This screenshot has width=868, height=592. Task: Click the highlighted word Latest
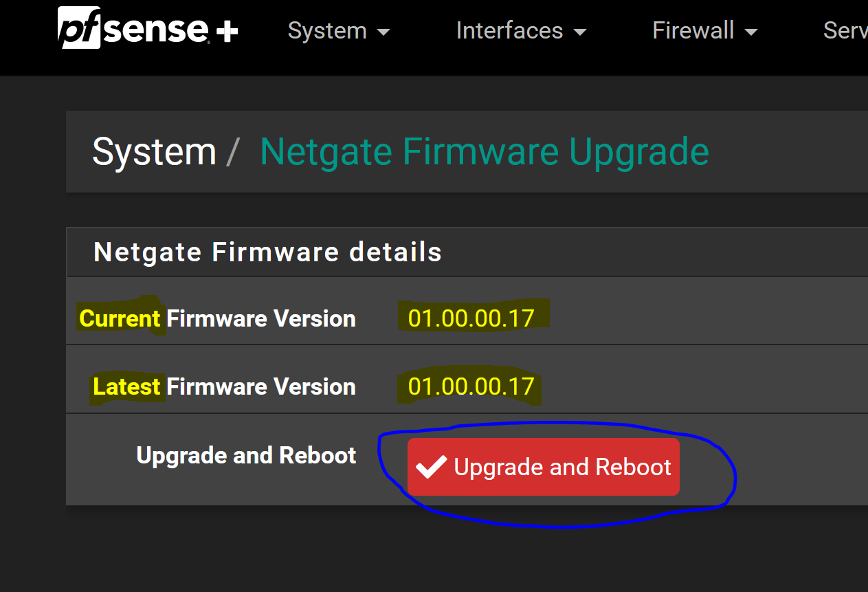[127, 386]
